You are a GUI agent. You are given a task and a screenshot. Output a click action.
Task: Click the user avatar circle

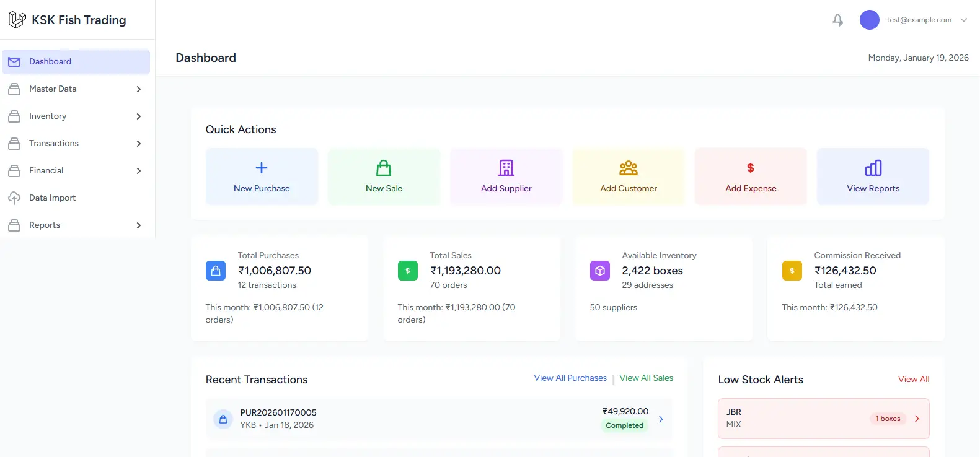(869, 20)
